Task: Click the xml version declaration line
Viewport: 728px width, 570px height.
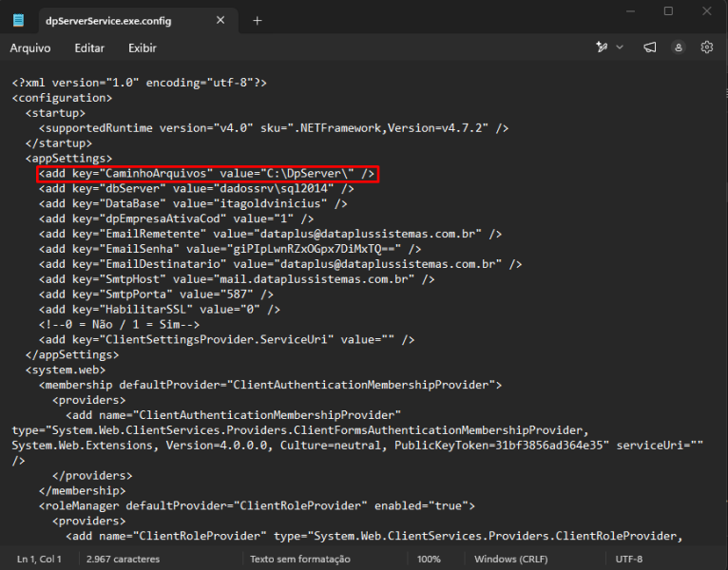Action: (x=140, y=83)
